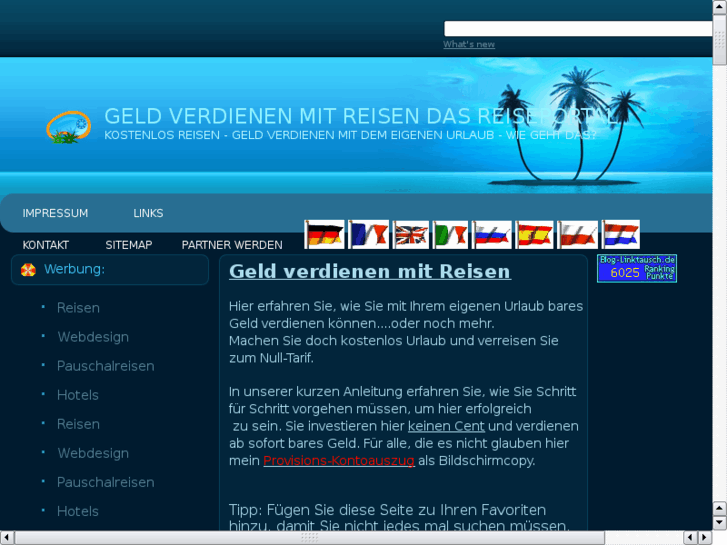Viewport: 727px width, 545px height.
Task: Click the first Hotels sidebar link
Action: point(78,395)
